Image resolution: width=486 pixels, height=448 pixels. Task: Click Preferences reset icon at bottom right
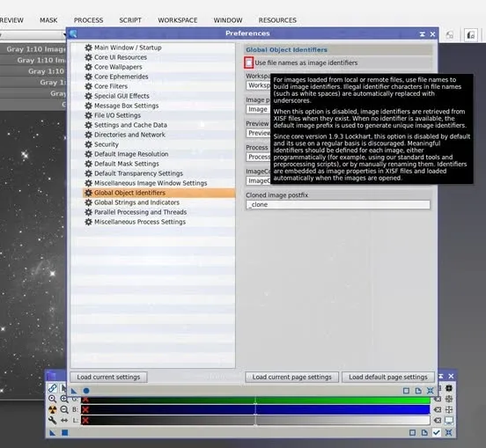(431, 391)
